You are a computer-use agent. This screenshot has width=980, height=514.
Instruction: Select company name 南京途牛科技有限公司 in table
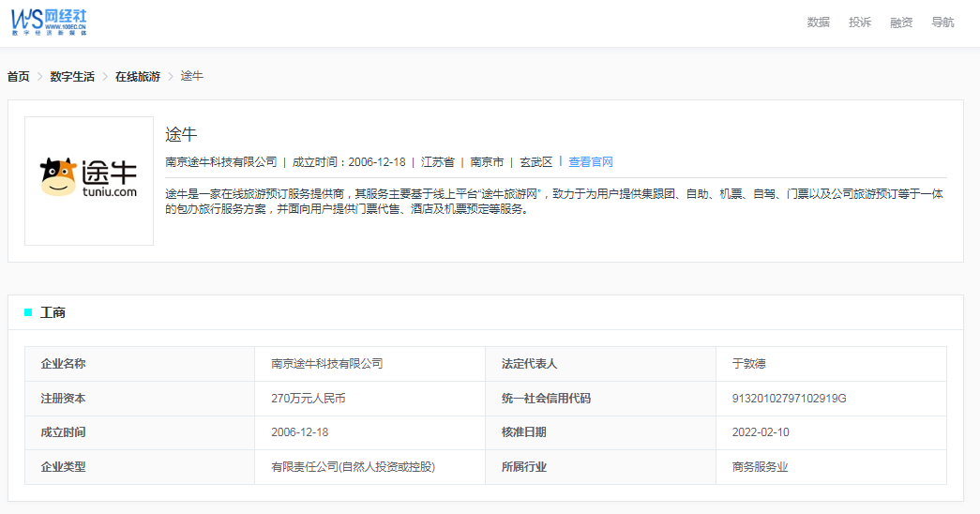tap(327, 364)
